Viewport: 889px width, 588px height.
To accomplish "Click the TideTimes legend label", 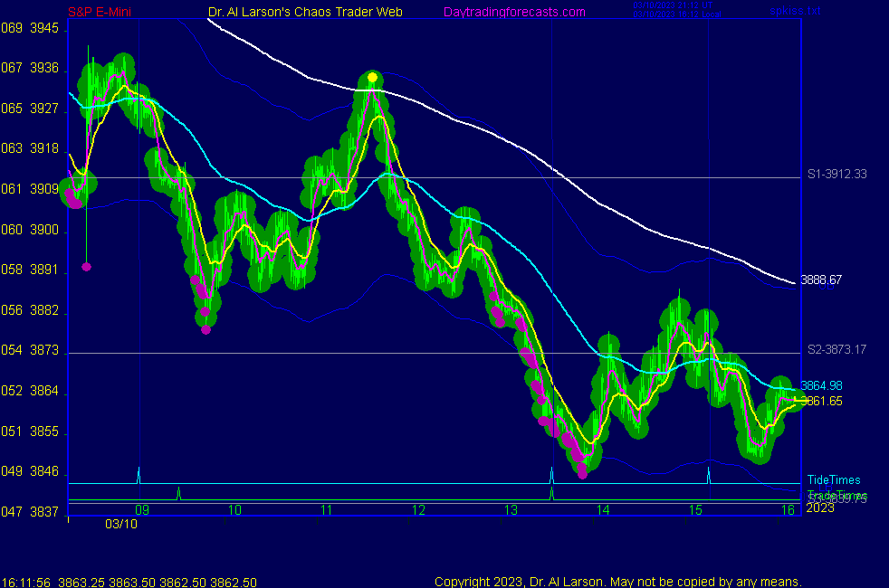I will coord(834,479).
